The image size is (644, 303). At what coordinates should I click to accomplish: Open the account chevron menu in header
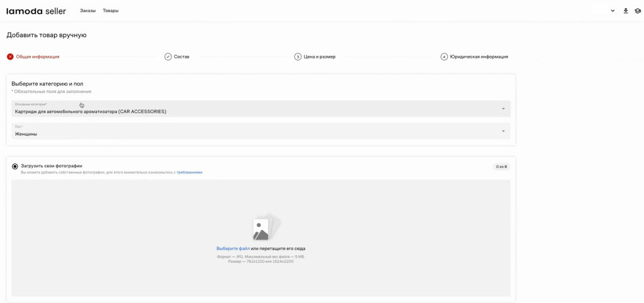point(613,11)
